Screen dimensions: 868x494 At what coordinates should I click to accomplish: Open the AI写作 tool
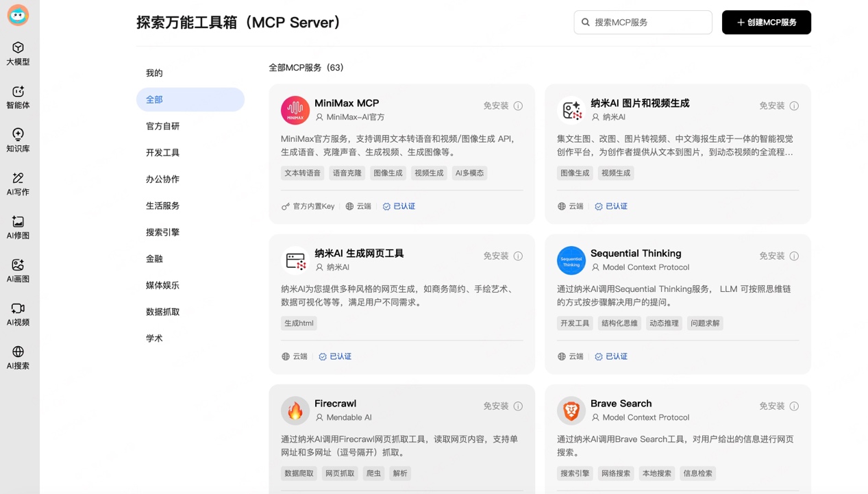pyautogui.click(x=18, y=184)
